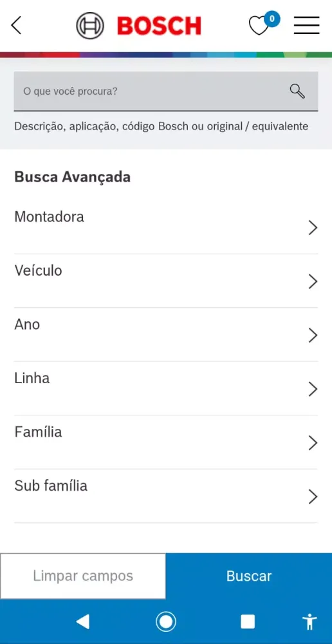Open the Bosch logo home link
The width and height of the screenshot is (332, 644).
click(x=139, y=26)
